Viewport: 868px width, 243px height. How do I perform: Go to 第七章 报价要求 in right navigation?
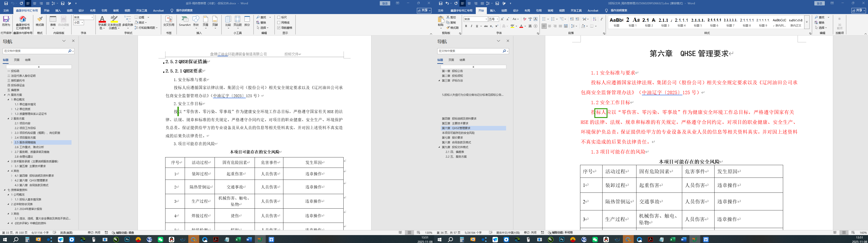point(452,137)
